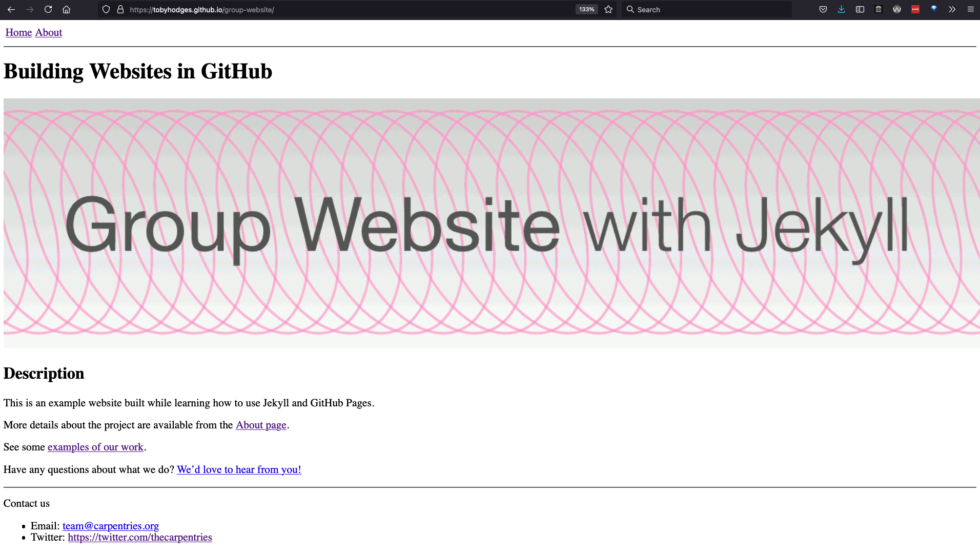Focus the Search box in toolbar
980x556 pixels.
click(707, 9)
